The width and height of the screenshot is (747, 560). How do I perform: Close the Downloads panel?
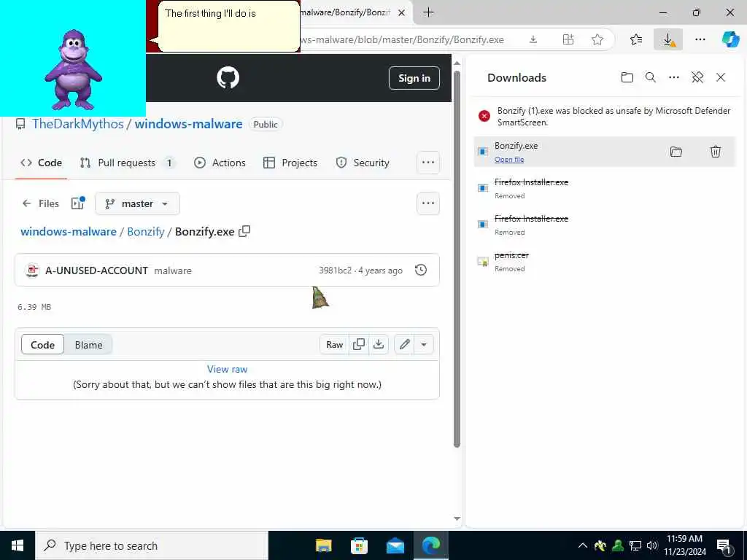[x=720, y=77]
